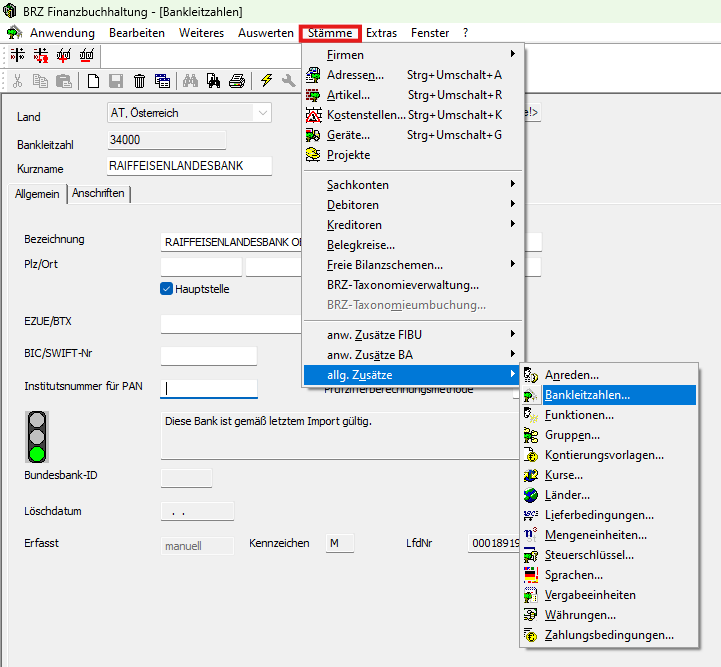The height and width of the screenshot is (667, 721).
Task: Open the Anwendung menu
Action: [x=63, y=33]
